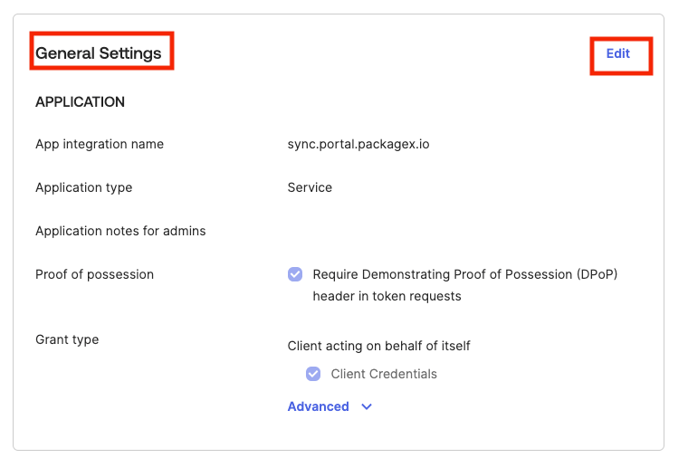
Task: Expand the Advanced section chevron
Action: pos(367,407)
